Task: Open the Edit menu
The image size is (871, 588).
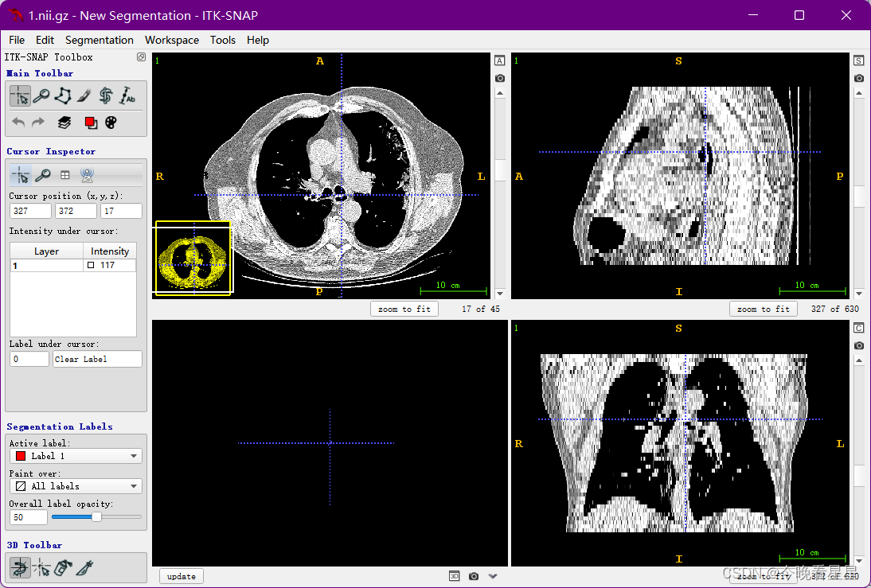Action: tap(45, 40)
